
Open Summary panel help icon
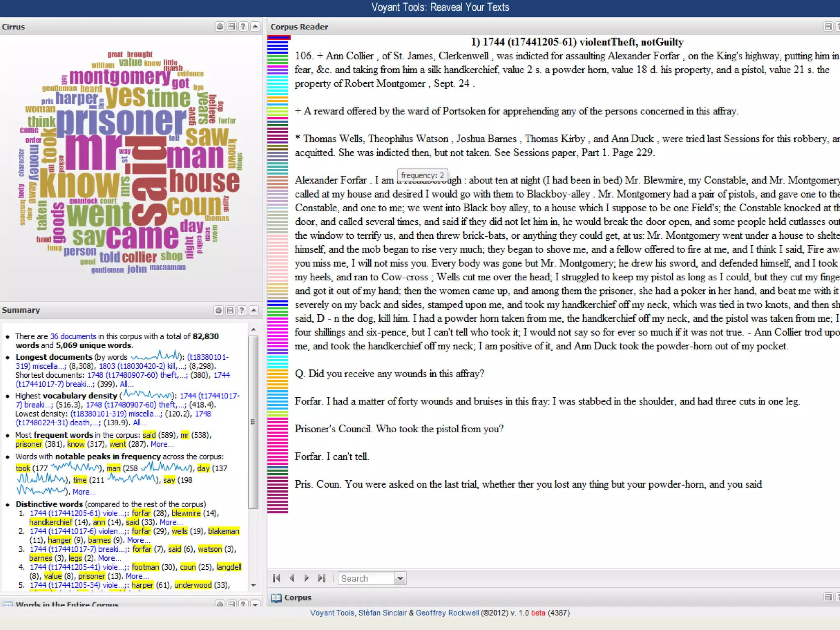[x=242, y=310]
